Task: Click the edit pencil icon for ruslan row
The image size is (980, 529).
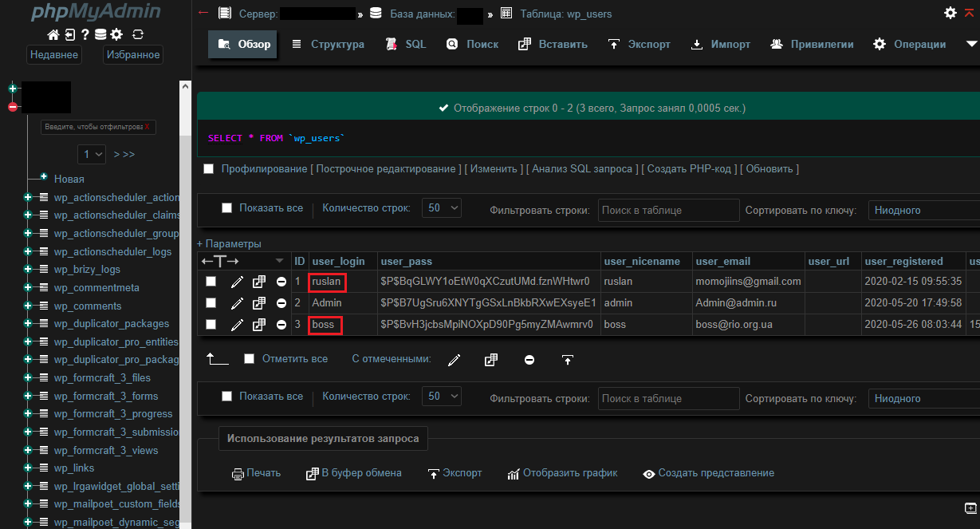Action: click(237, 282)
